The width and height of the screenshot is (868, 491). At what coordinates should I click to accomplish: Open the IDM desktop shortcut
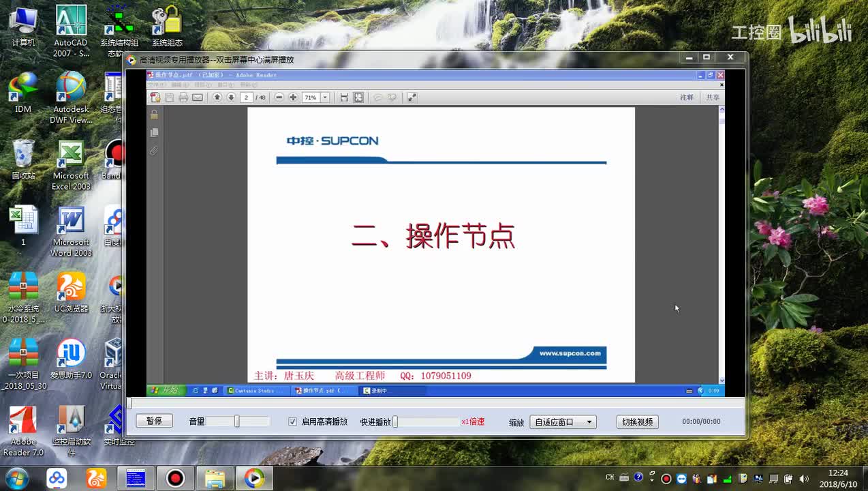pos(23,92)
